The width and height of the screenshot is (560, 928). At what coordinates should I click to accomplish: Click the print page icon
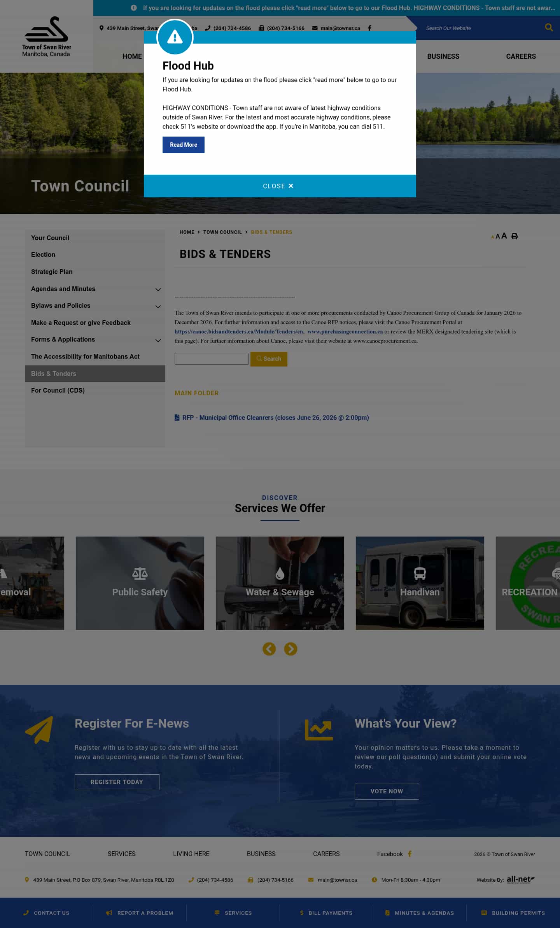(514, 236)
